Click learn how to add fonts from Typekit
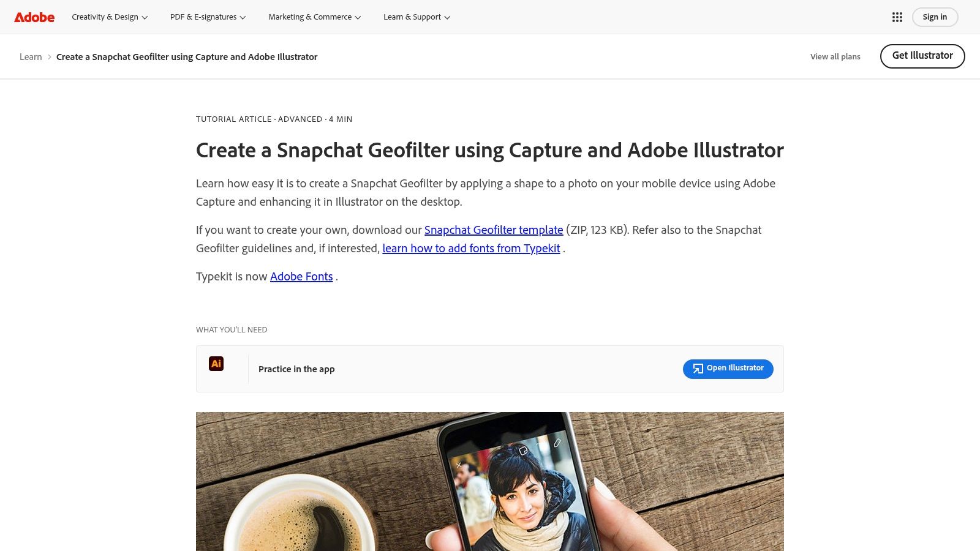The image size is (980, 551). tap(471, 249)
